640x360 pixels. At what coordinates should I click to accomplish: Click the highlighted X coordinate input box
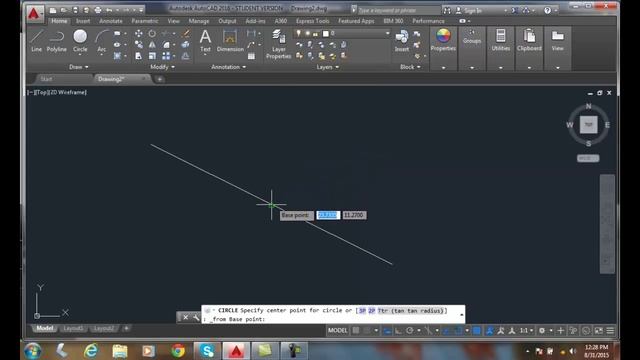(328, 215)
